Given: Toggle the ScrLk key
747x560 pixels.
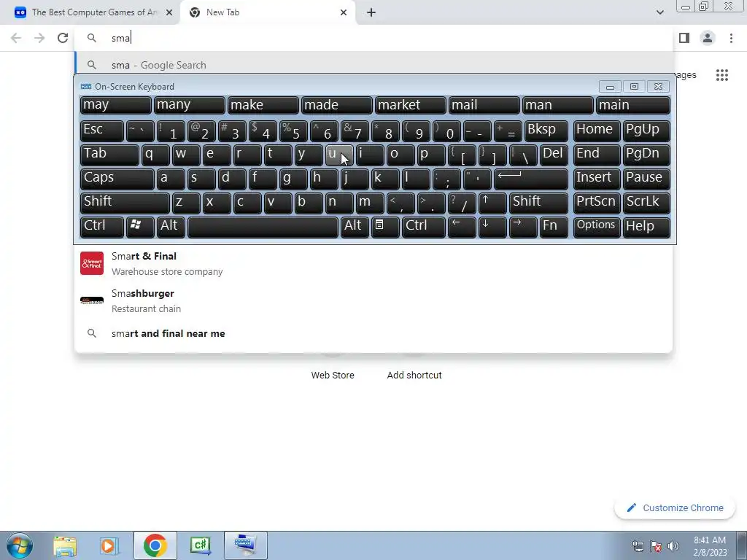Looking at the screenshot, I should click(x=646, y=203).
